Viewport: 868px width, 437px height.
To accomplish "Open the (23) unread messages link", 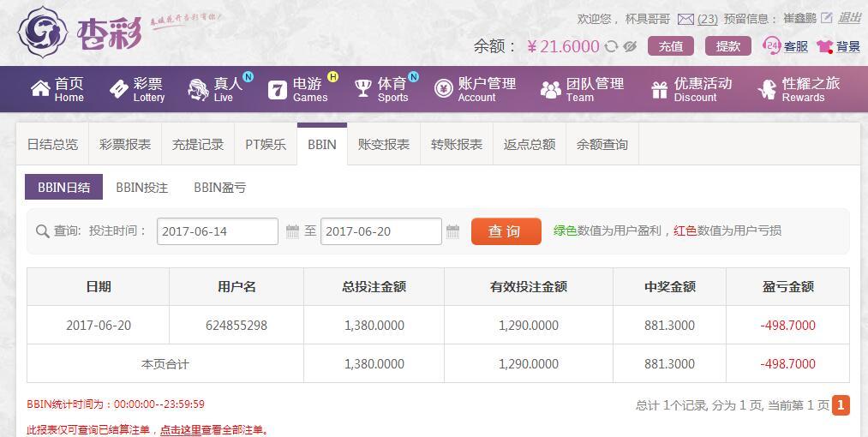I will click(x=708, y=20).
